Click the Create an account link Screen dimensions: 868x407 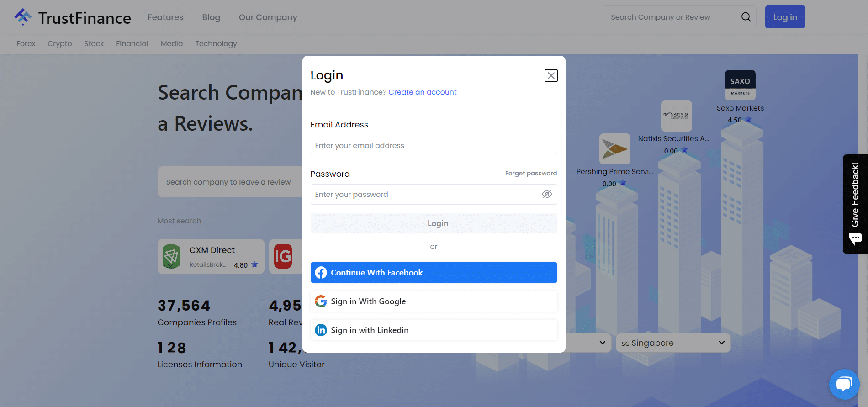click(422, 92)
